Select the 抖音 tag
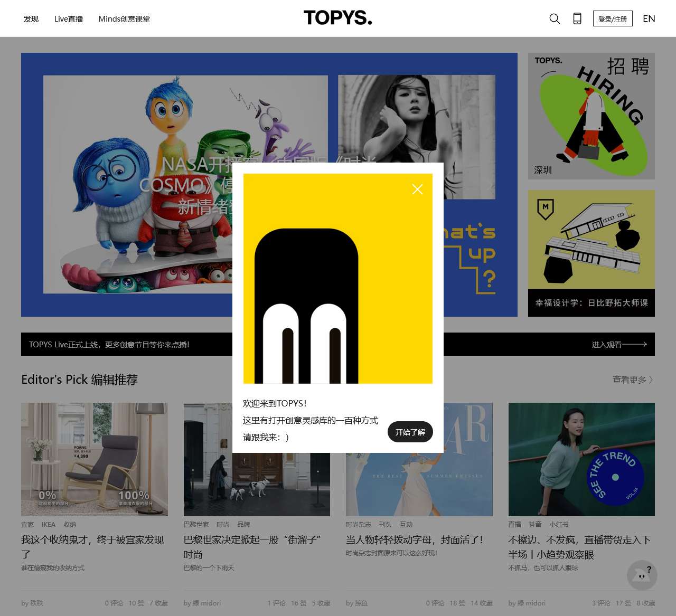 [535, 525]
